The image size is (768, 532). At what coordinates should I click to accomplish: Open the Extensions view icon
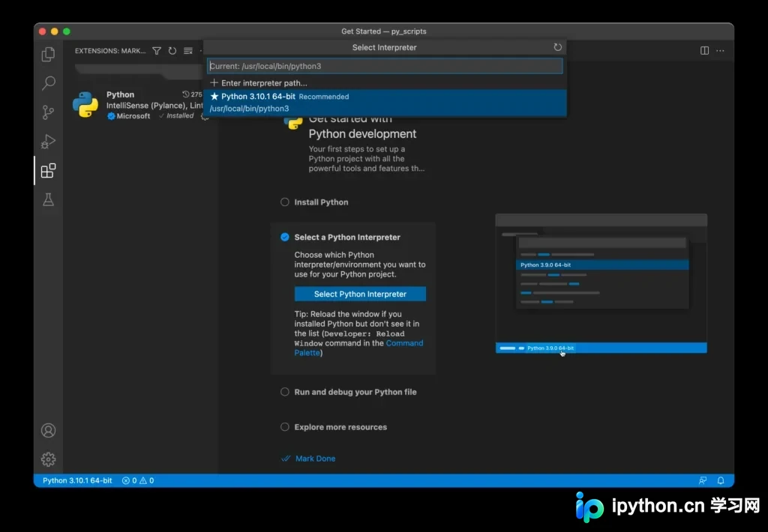pyautogui.click(x=48, y=171)
